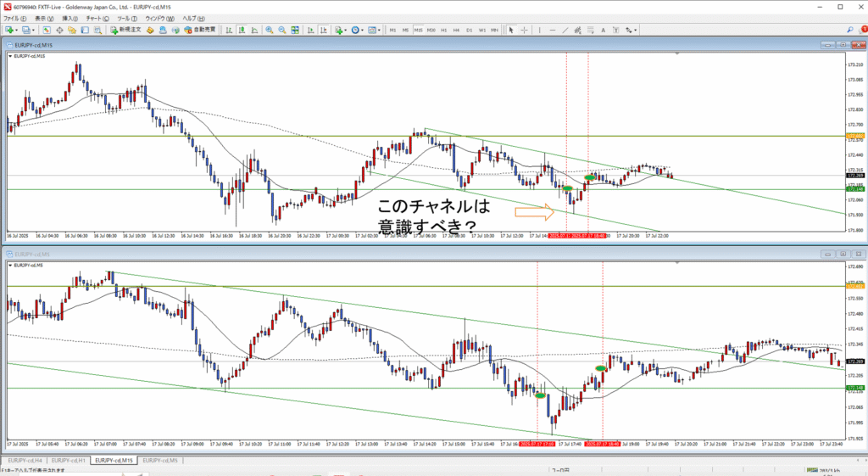868x476 pixels.
Task: Select the M5 timeframe button
Action: click(x=405, y=30)
